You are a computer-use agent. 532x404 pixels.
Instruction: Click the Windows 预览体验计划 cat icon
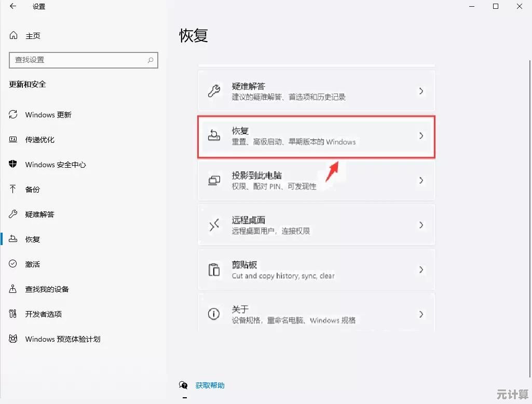coord(13,339)
